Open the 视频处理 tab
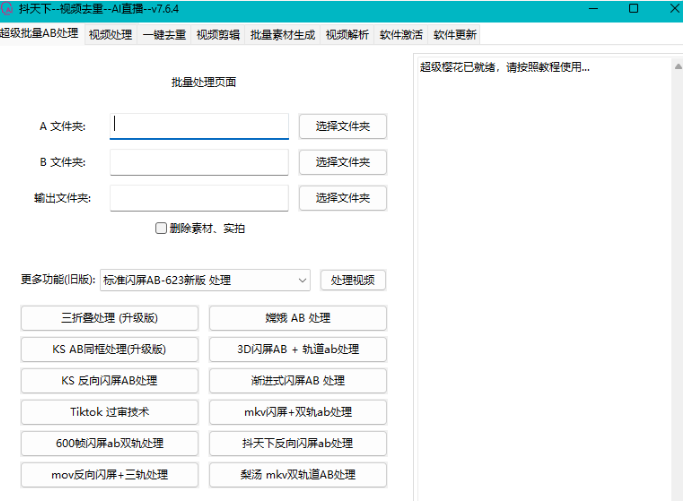The image size is (683, 501). 111,35
